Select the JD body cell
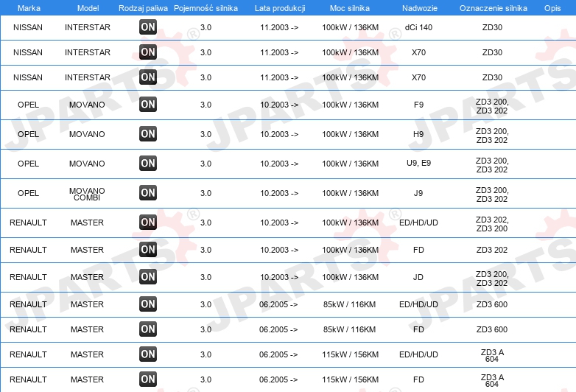This screenshot has width=576, height=392. point(418,277)
